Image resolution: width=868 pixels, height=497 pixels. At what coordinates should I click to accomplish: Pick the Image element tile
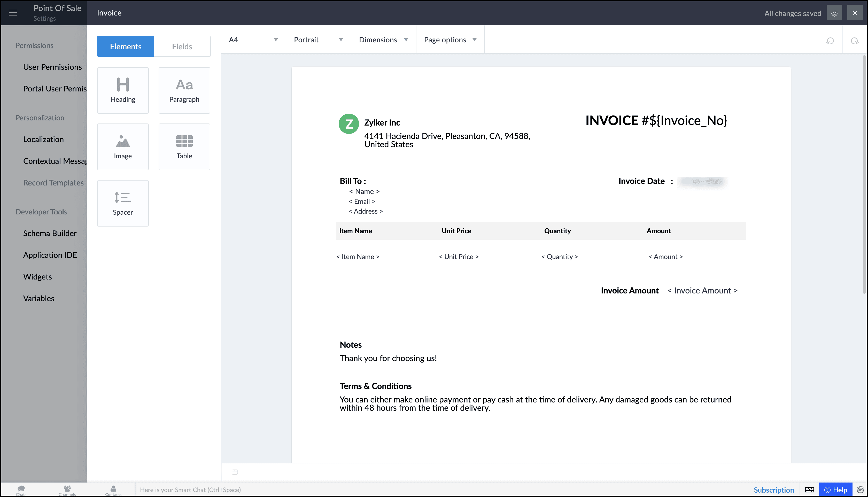(122, 147)
